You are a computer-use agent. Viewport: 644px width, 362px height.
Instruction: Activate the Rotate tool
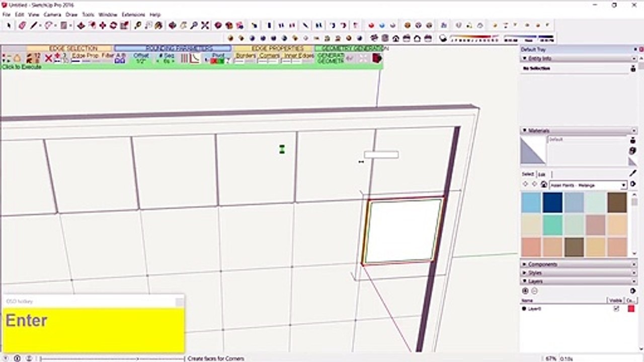point(113,25)
